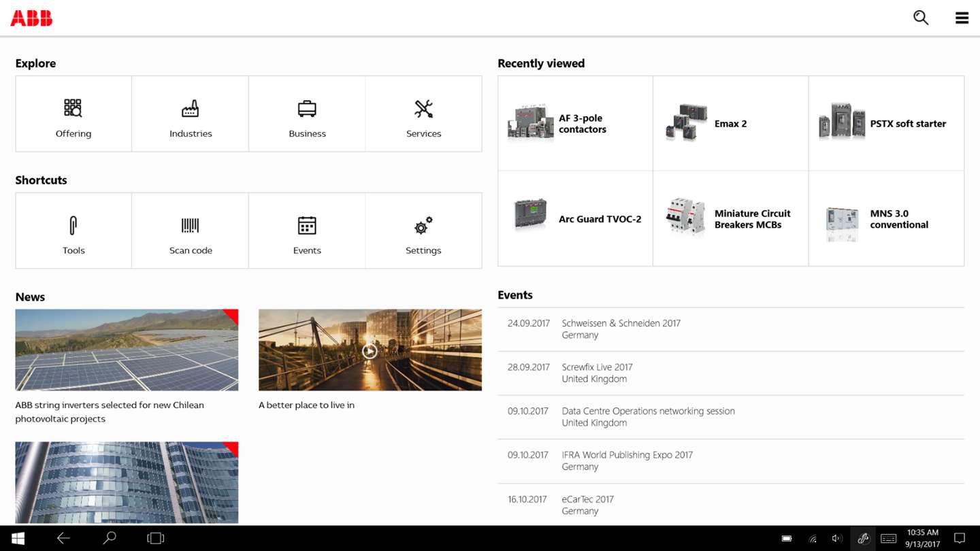Open eCarTec 2017 event
The width and height of the screenshot is (980, 551).
pyautogui.click(x=731, y=505)
